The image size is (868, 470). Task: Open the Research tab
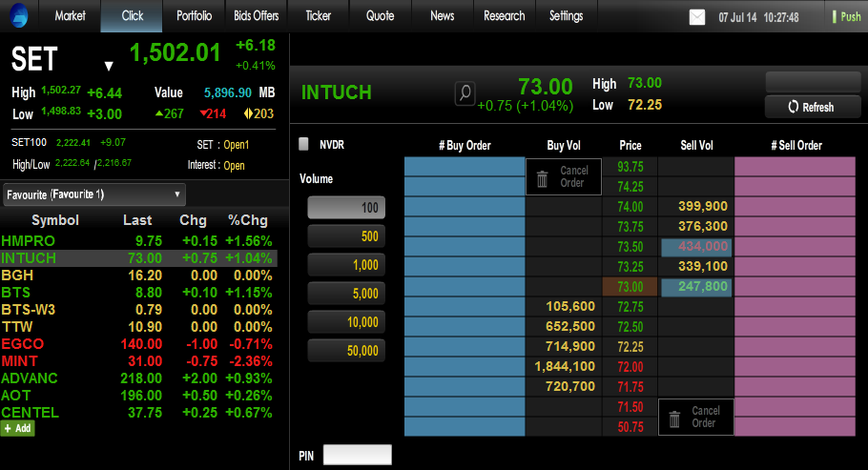[504, 15]
